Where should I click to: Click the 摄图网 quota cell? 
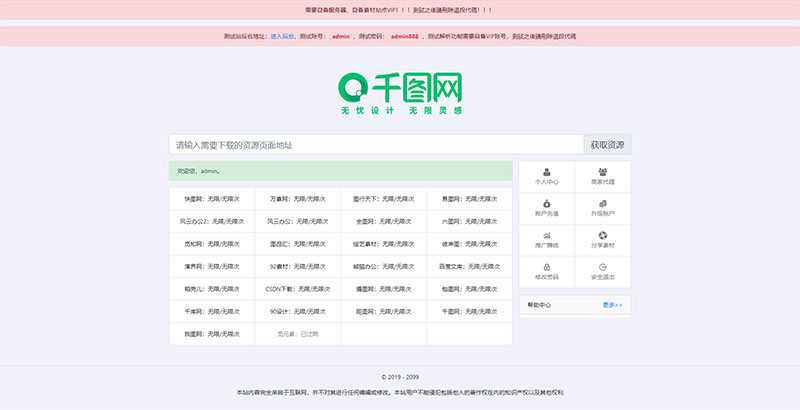click(x=383, y=289)
